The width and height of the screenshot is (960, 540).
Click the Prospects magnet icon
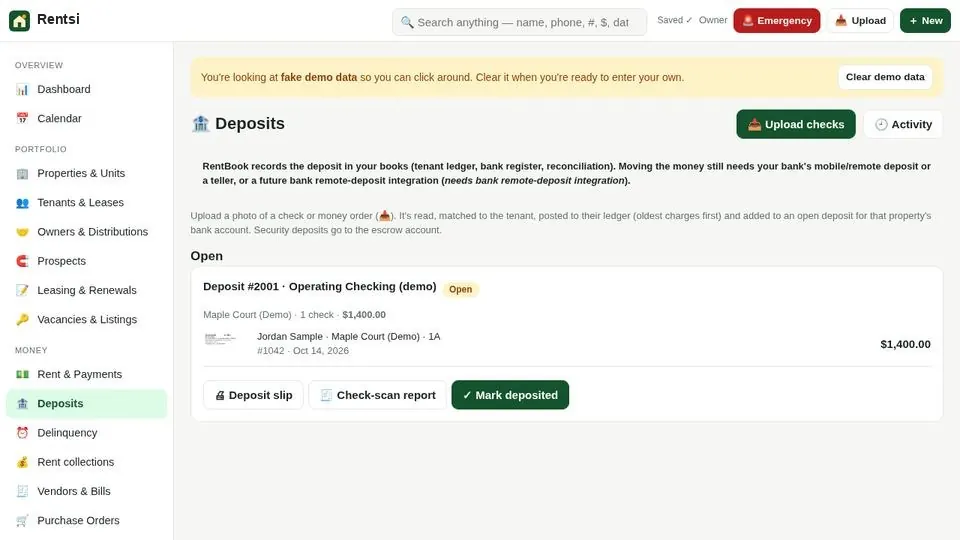point(22,261)
